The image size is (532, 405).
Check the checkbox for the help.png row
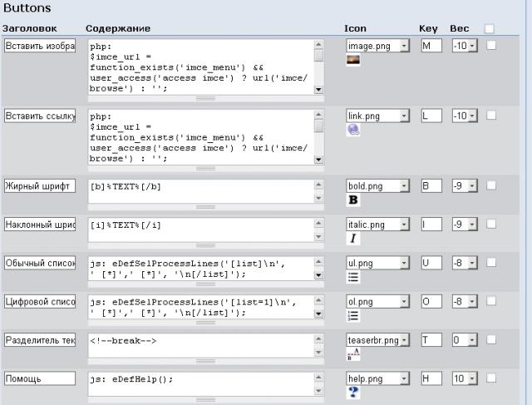(x=491, y=378)
